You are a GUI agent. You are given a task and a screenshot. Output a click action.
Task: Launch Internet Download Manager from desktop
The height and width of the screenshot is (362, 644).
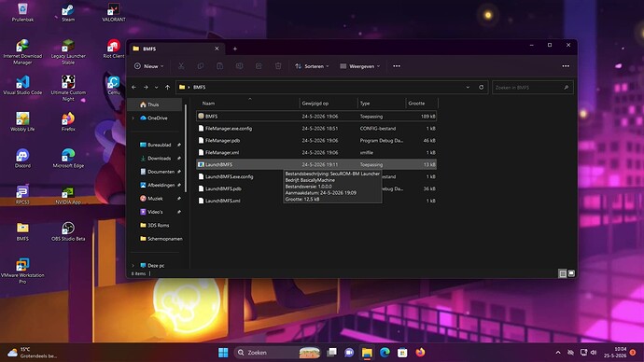[22, 52]
